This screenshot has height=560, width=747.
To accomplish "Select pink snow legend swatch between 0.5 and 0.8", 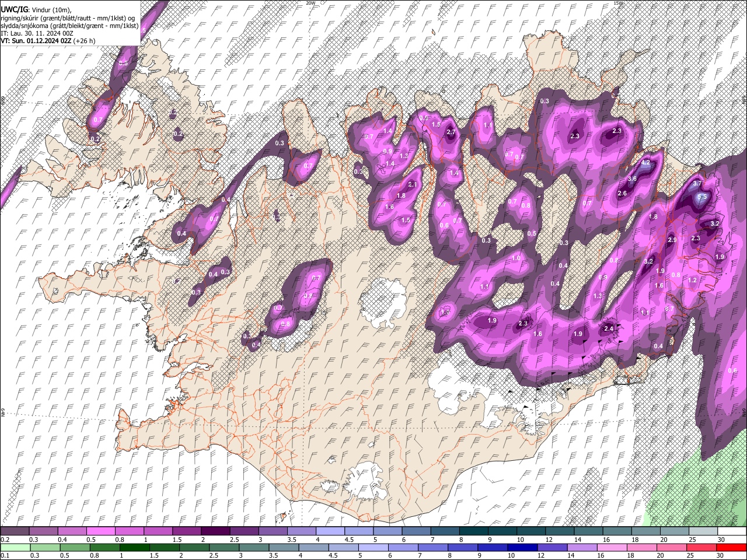I will (100, 531).
